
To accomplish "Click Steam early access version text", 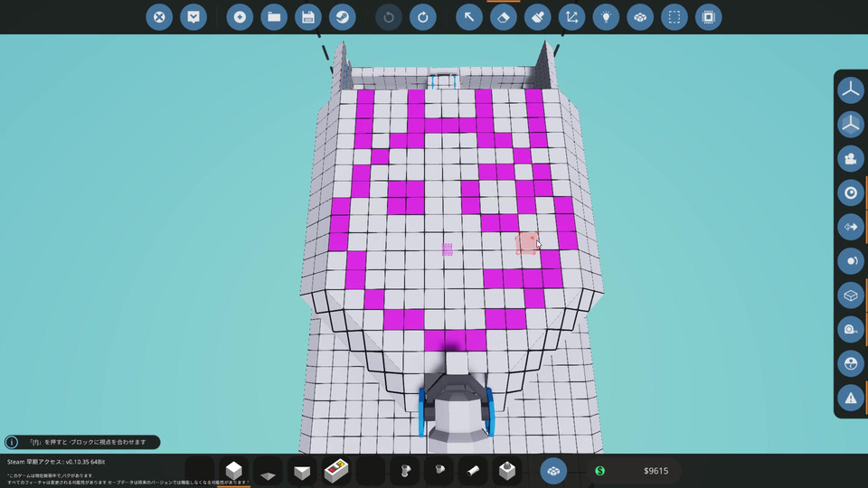I will [56, 462].
